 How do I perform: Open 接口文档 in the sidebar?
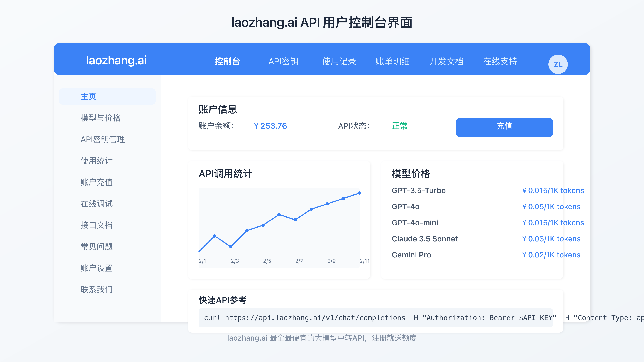click(x=96, y=225)
